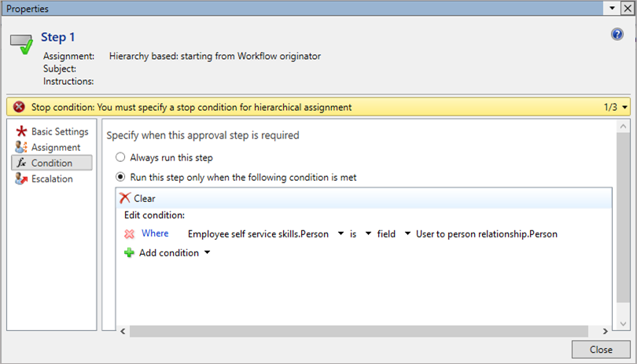Click the Clear button text

point(145,198)
